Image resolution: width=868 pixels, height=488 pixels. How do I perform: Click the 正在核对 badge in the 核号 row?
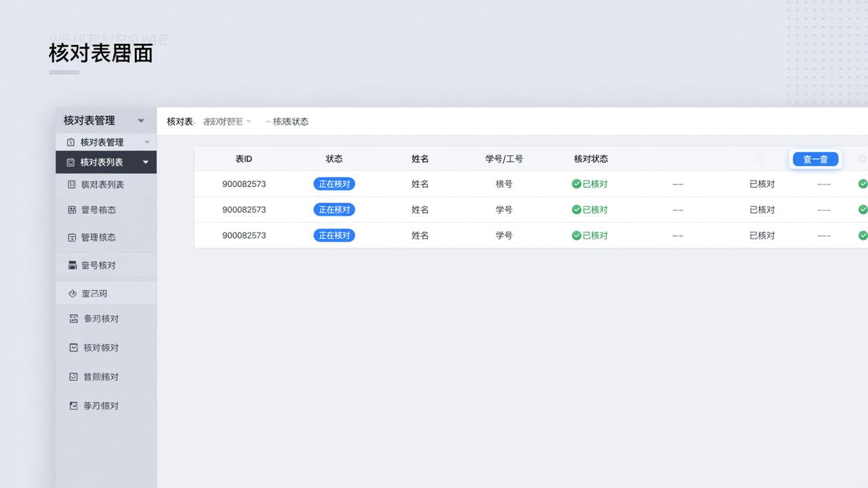(x=334, y=184)
